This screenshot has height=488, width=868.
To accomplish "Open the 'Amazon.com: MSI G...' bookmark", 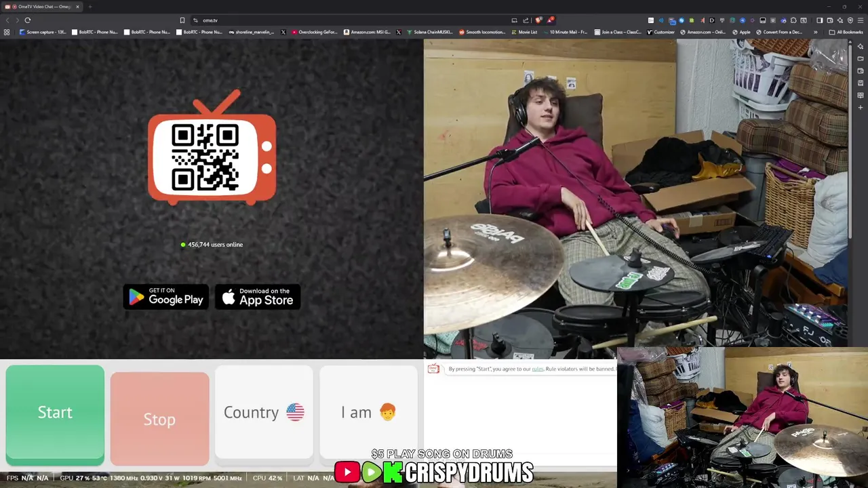I will (367, 32).
